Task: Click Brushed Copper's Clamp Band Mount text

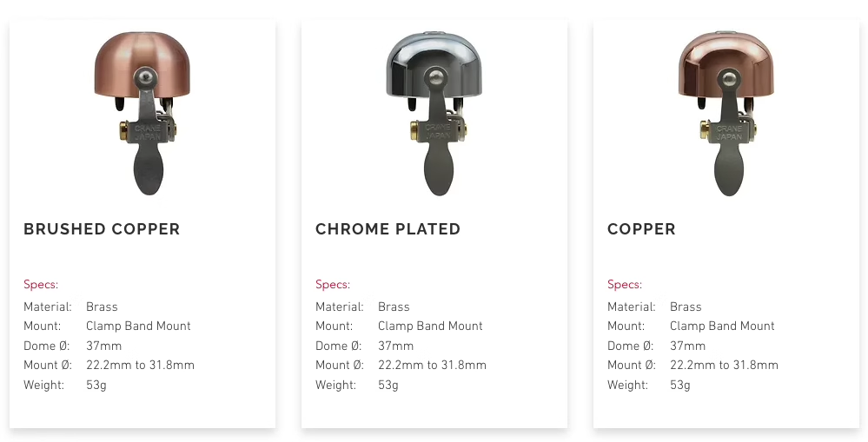Action: pyautogui.click(x=138, y=327)
